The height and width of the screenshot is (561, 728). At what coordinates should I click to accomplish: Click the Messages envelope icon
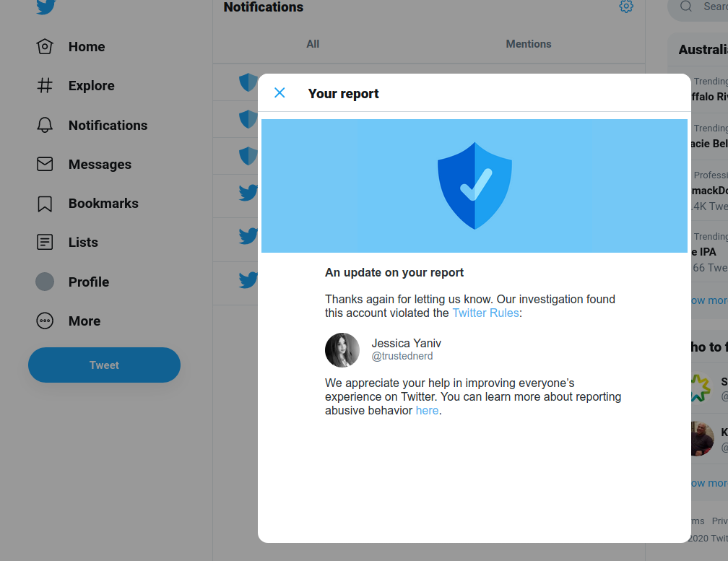tap(45, 164)
